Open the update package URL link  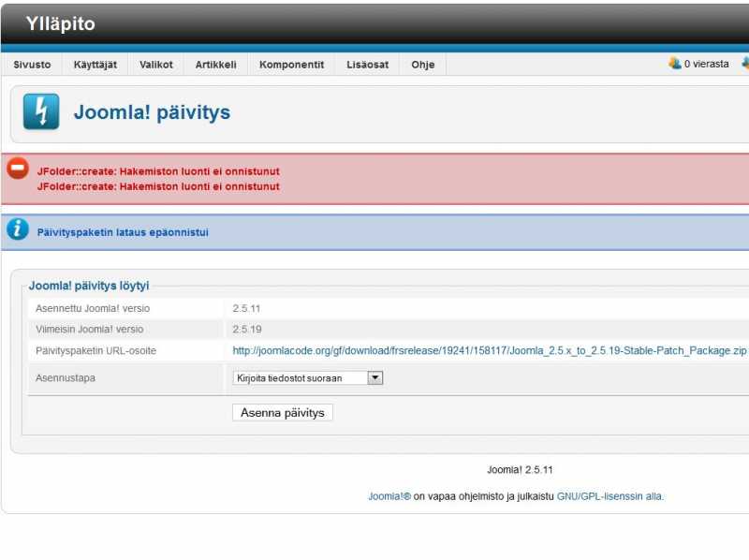(489, 350)
